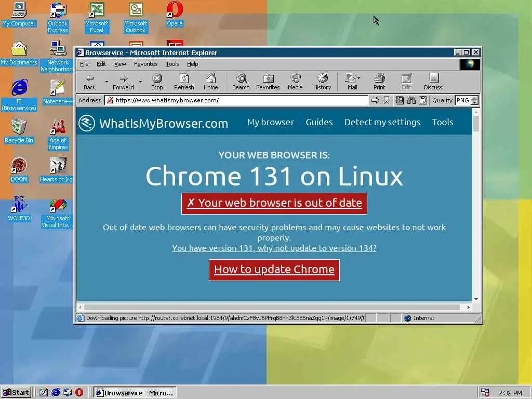This screenshot has width=532, height=399.
Task: Click the clipboard icon in address toolbar
Action: pos(423,100)
